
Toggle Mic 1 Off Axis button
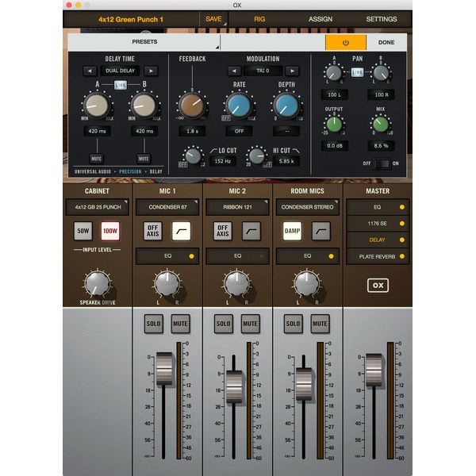click(x=152, y=231)
